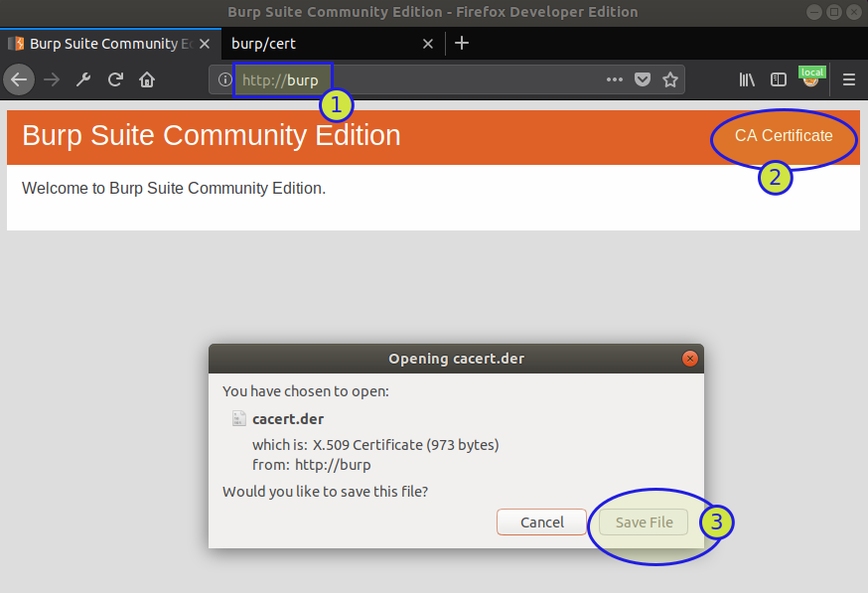868x596 pixels.
Task: Toggle the sidebar panel icon
Action: pos(778,79)
